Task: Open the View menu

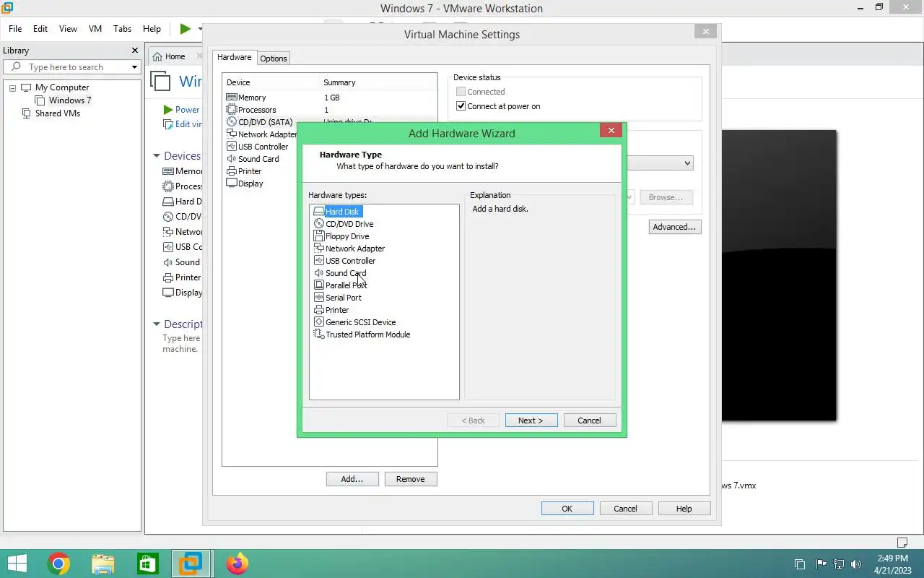Action: click(68, 29)
